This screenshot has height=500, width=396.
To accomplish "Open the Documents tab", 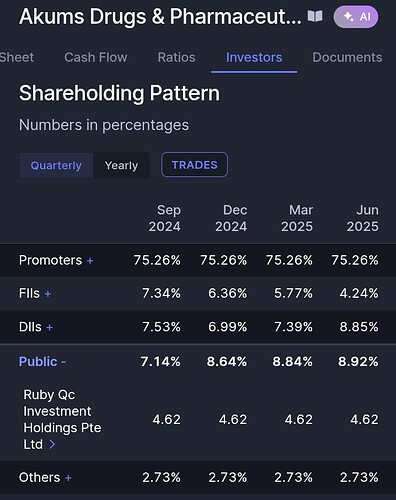I will click(x=347, y=57).
